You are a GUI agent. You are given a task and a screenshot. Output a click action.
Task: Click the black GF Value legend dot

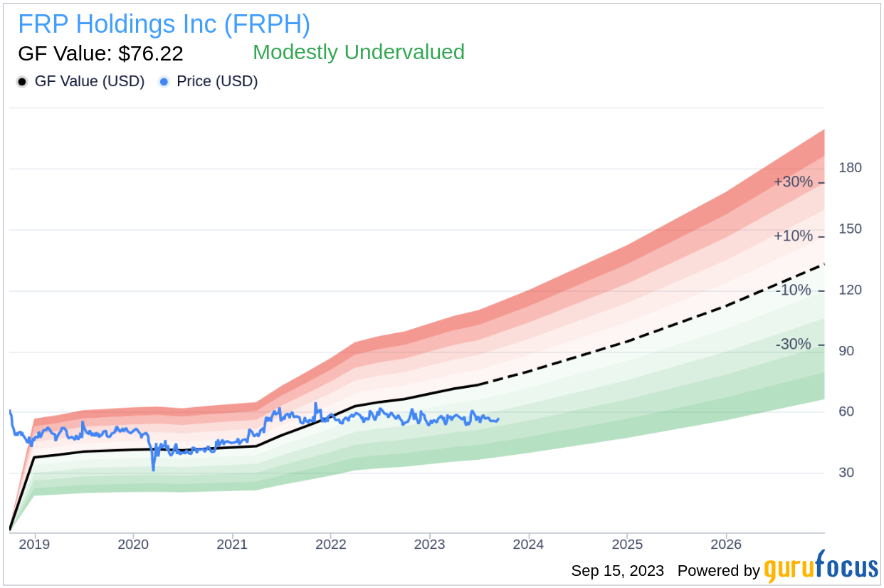[x=22, y=82]
